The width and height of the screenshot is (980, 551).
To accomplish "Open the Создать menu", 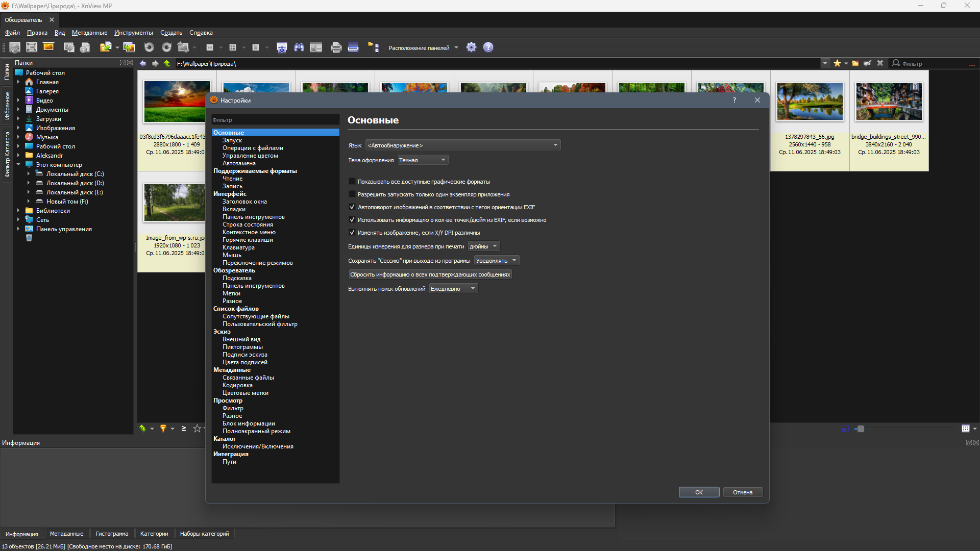I will pos(171,33).
